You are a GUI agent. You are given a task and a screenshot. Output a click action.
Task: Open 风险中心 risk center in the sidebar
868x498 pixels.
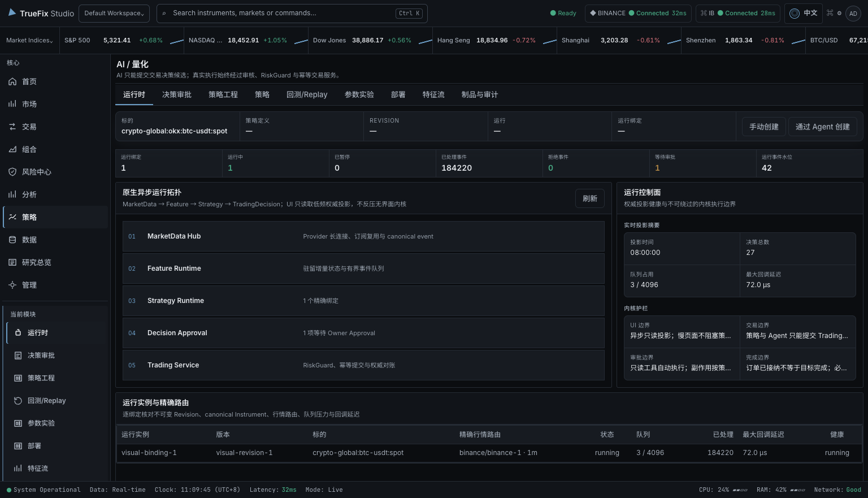click(x=55, y=172)
